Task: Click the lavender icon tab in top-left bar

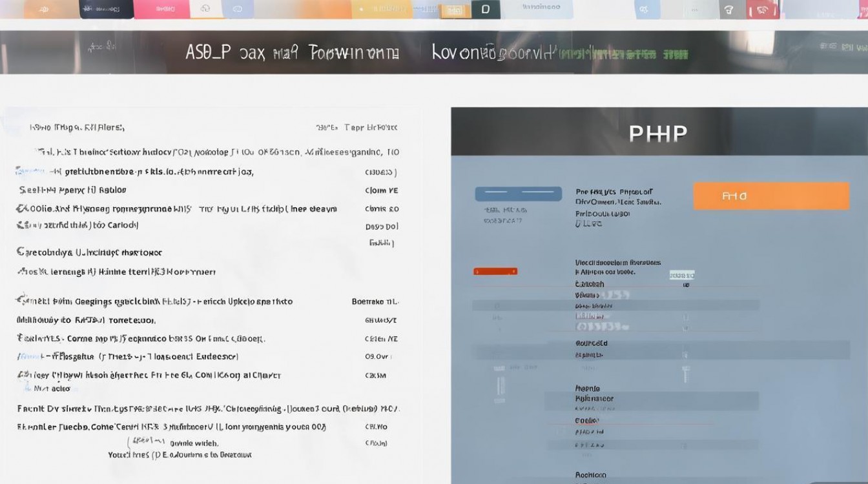Action: (x=237, y=9)
